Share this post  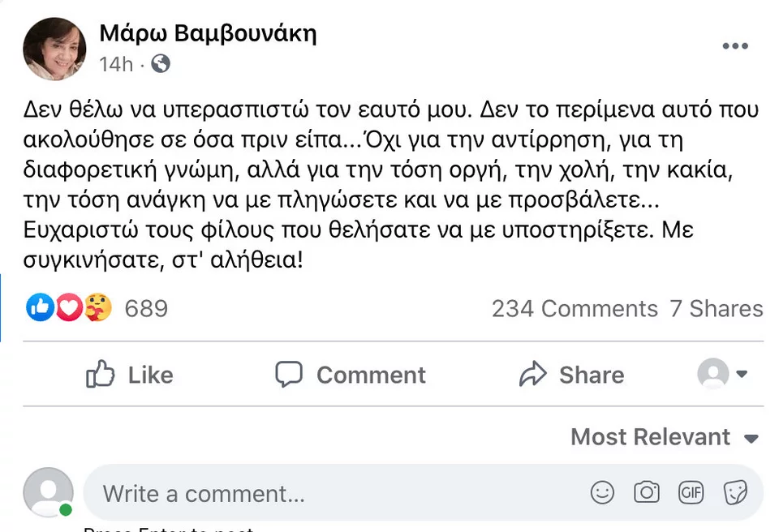click(571, 375)
